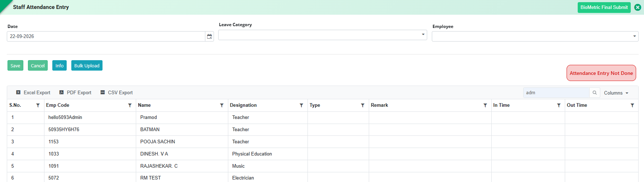
Task: Select emp code 1153
Action: [90, 142]
